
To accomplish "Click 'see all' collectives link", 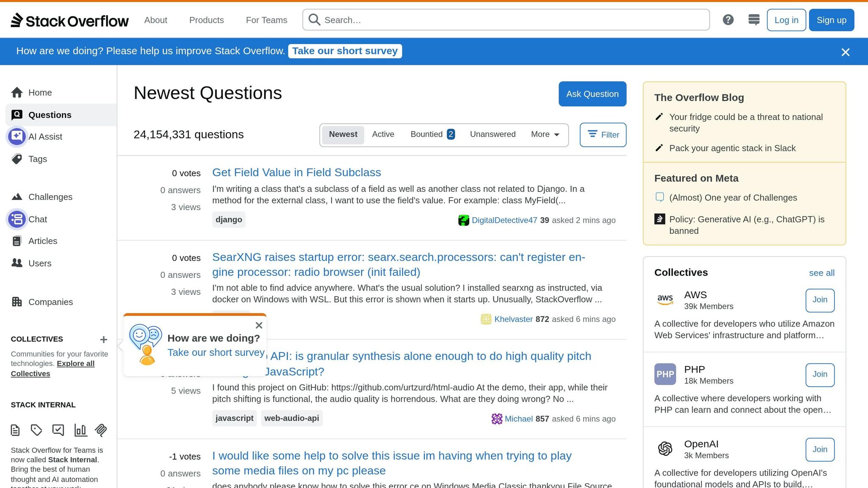I will (x=822, y=273).
